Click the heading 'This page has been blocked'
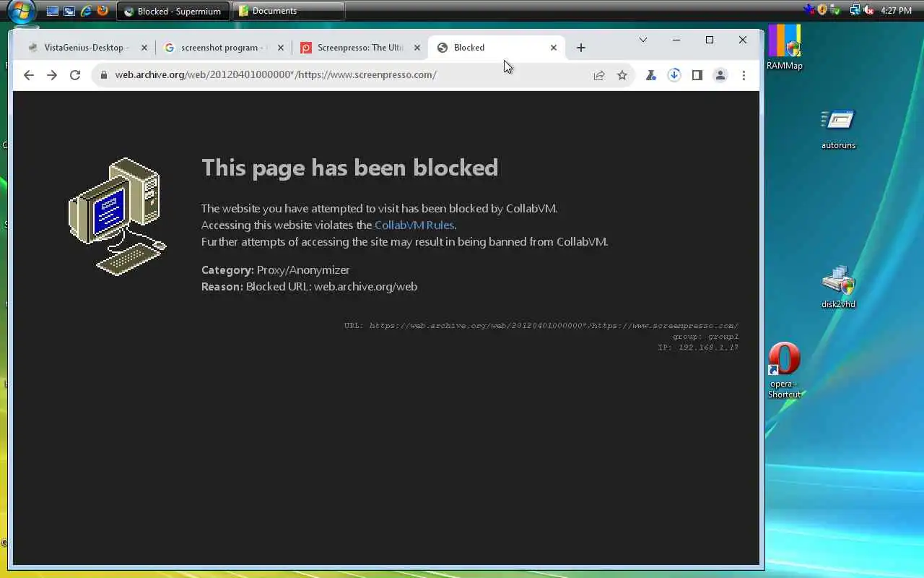Image resolution: width=924 pixels, height=578 pixels. [x=349, y=168]
